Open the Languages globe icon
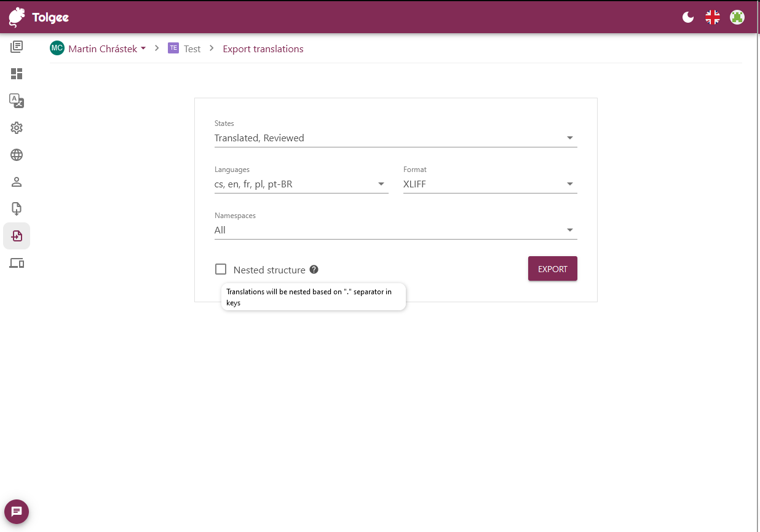Screen dimensions: 760x532 coord(17,155)
